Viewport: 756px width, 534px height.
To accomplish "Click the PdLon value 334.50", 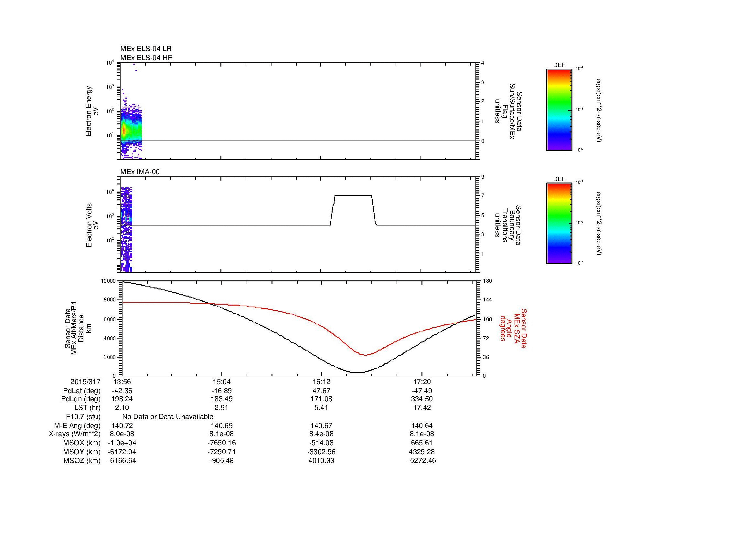I will [422, 399].
